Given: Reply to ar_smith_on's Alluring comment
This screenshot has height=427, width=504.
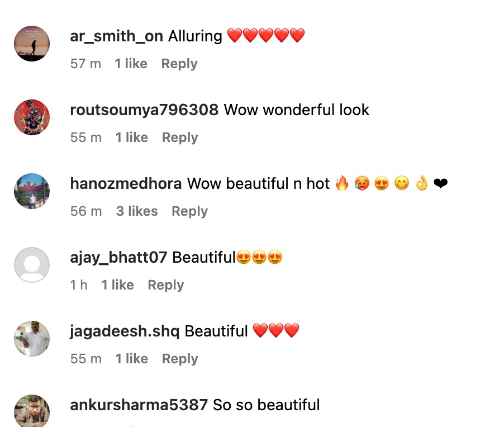Looking at the screenshot, I should pyautogui.click(x=179, y=64).
